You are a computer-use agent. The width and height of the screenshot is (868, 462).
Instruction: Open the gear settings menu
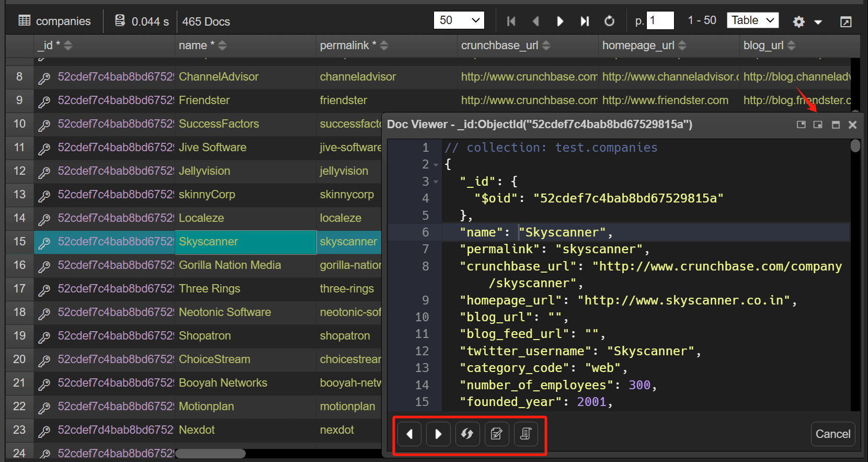[x=798, y=21]
